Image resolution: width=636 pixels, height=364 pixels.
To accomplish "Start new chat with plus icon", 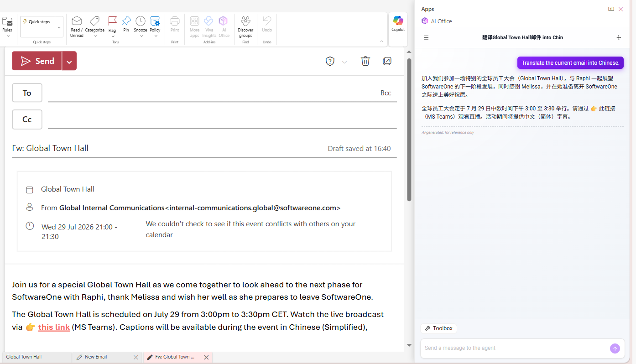I will pyautogui.click(x=619, y=38).
